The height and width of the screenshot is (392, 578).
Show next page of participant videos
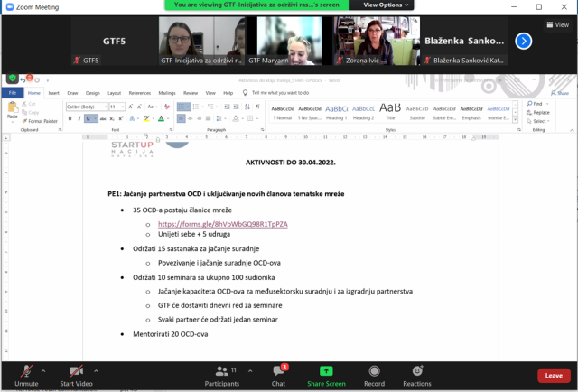tap(523, 41)
